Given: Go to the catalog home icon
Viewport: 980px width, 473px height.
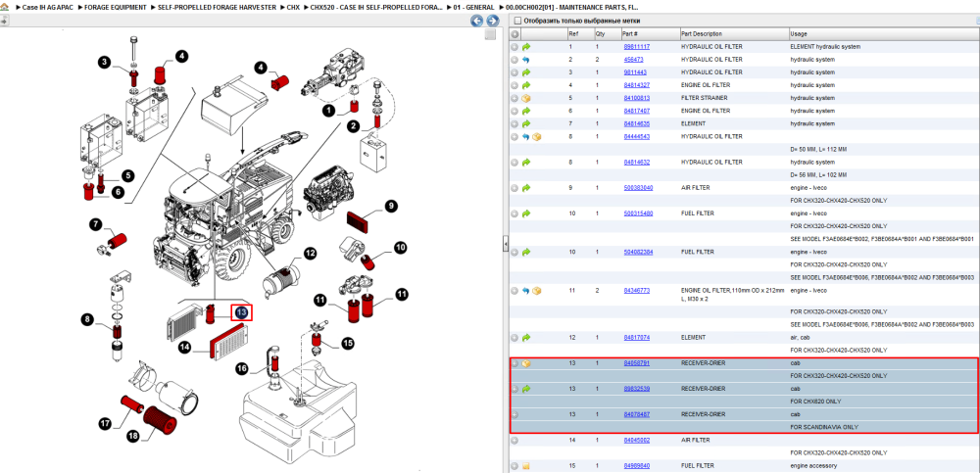Looking at the screenshot, I should click(x=4, y=8).
